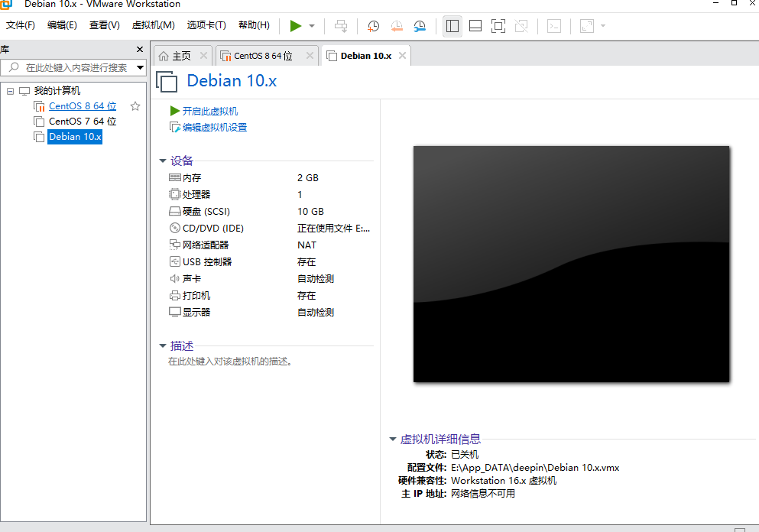Click the take snapshot clock icon
This screenshot has height=532, width=759.
point(373,26)
